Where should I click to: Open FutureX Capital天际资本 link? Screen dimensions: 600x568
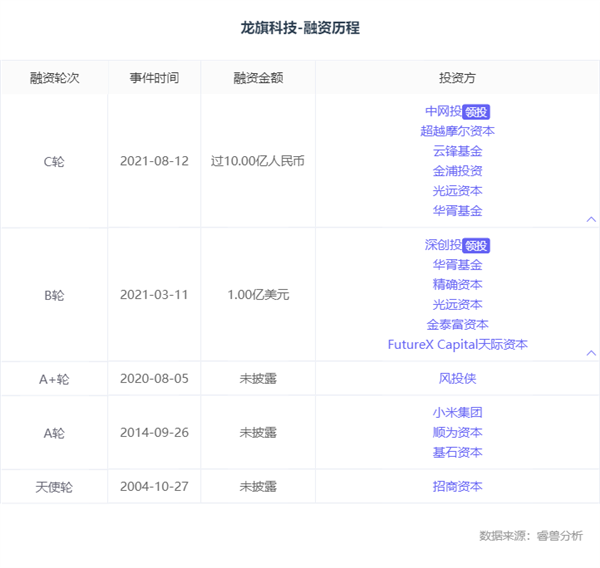pos(457,345)
